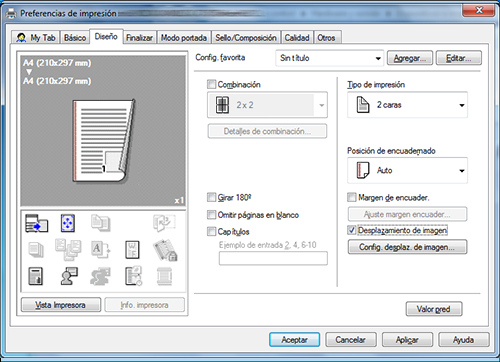Viewport: 500px width, 362px height.
Task: Click the Info. impresora button
Action: (x=144, y=305)
